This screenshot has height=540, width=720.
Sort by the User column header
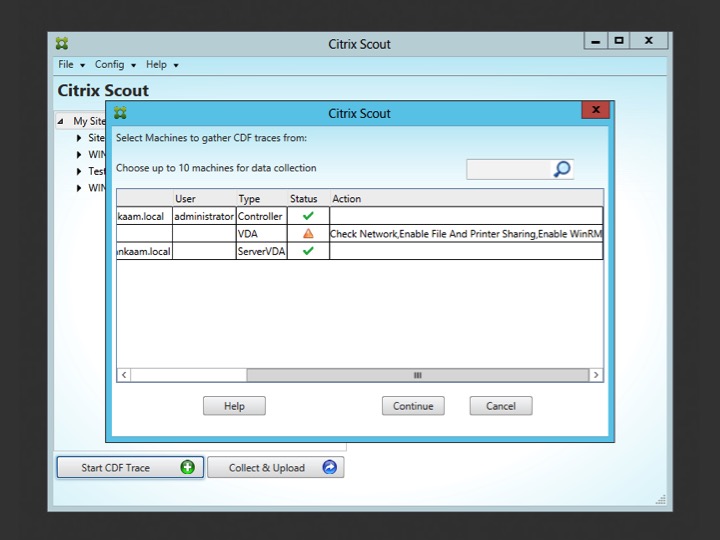[205, 199]
